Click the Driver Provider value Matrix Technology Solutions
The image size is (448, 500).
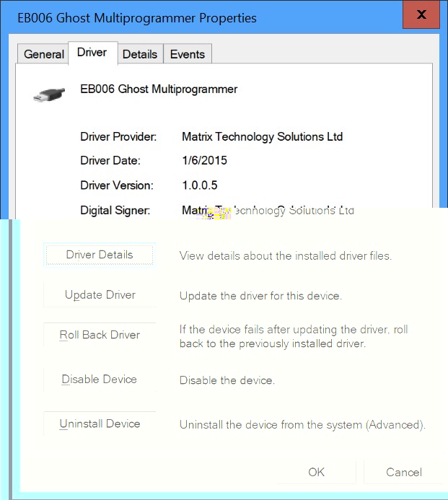click(262, 136)
